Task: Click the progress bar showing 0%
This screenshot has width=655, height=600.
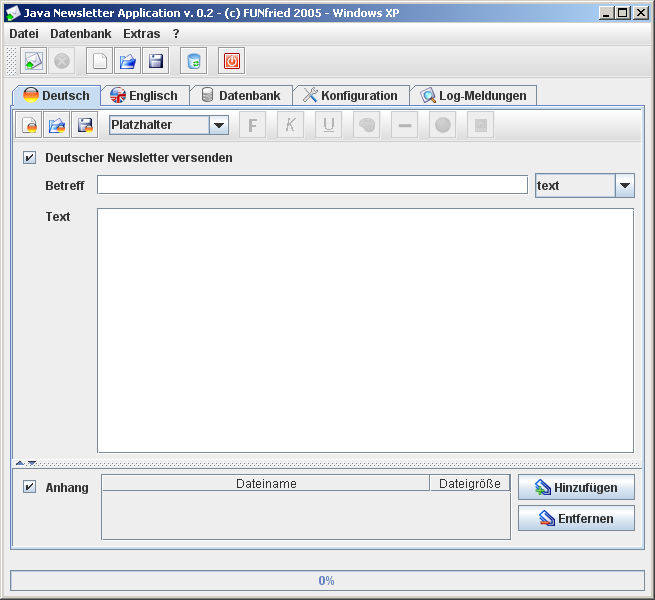Action: (327, 580)
